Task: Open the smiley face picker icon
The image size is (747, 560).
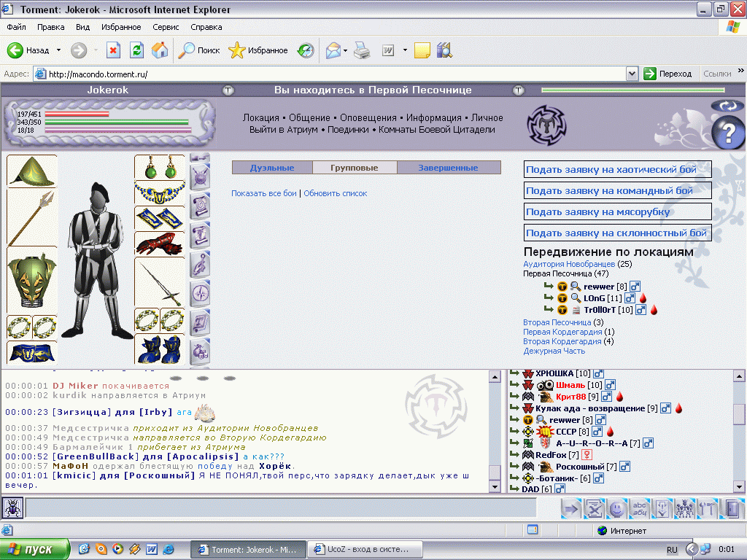Action: click(x=617, y=509)
